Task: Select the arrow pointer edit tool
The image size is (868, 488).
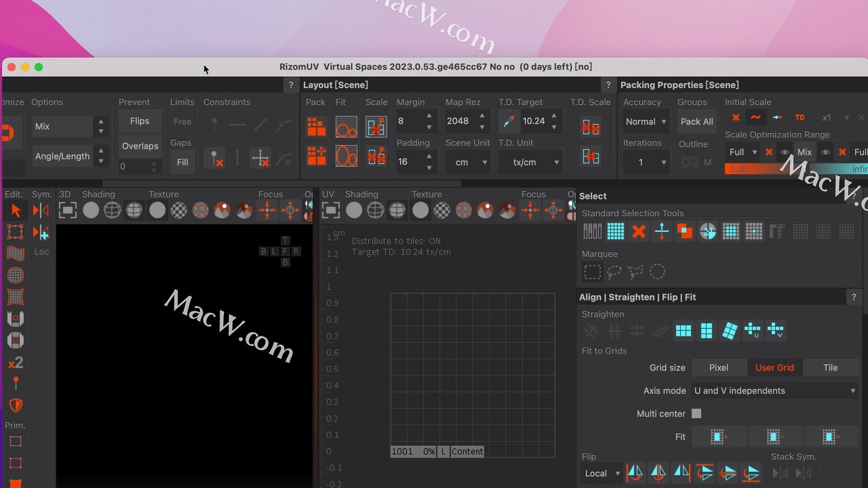Action: [x=16, y=211]
